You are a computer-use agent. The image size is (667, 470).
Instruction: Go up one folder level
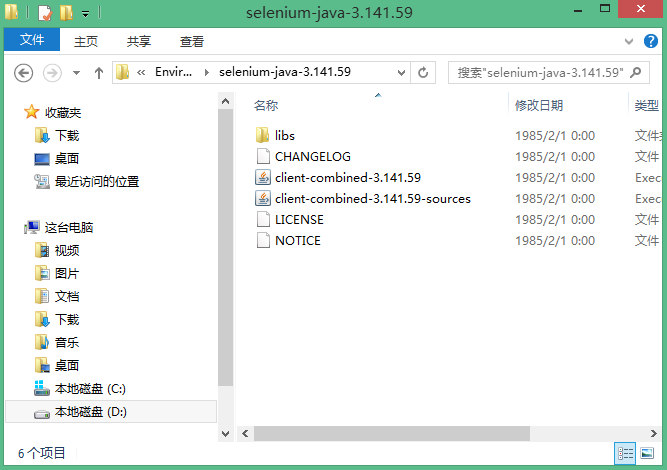point(99,73)
